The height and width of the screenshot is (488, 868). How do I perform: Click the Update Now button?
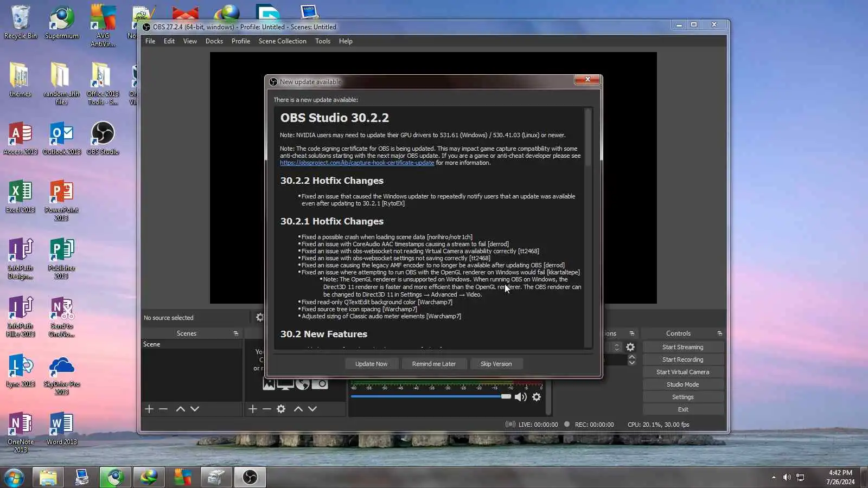point(372,364)
